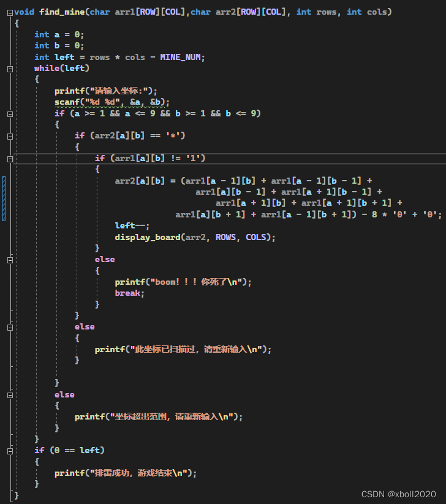Screen dimensions: 446x504
Task: Click the left--; statement
Action: (x=132, y=225)
